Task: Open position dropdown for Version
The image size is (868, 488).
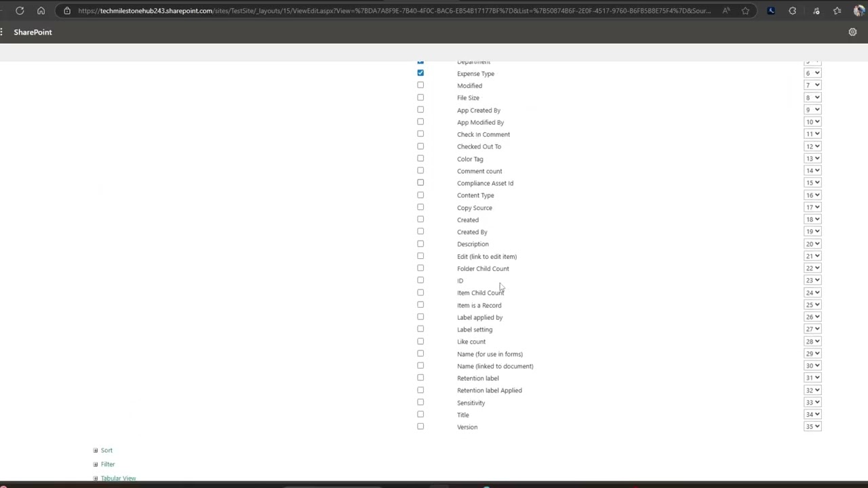Action: point(812,427)
